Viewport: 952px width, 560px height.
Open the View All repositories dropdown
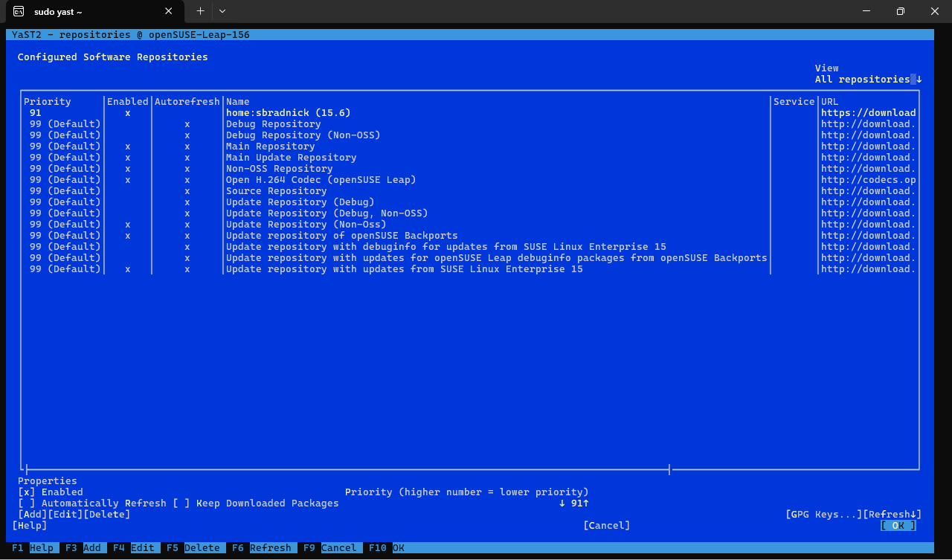[x=868, y=80]
